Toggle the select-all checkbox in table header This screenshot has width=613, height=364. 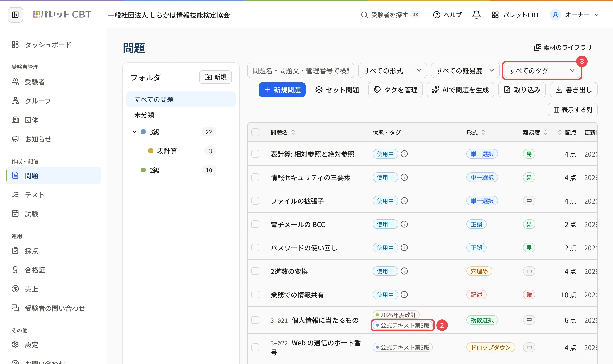point(255,132)
